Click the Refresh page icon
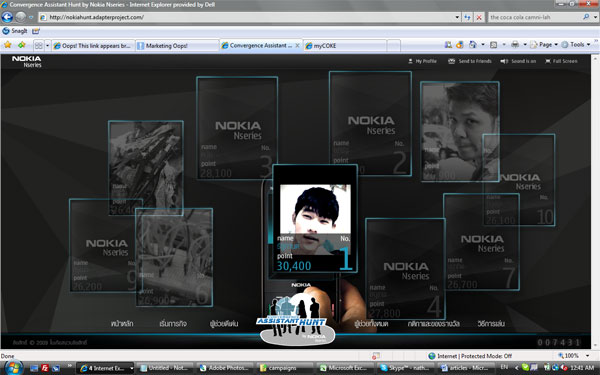 coord(467,17)
